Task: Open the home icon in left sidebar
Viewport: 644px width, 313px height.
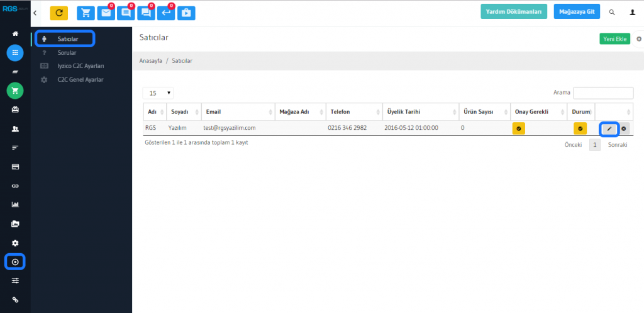Action: pyautogui.click(x=15, y=33)
